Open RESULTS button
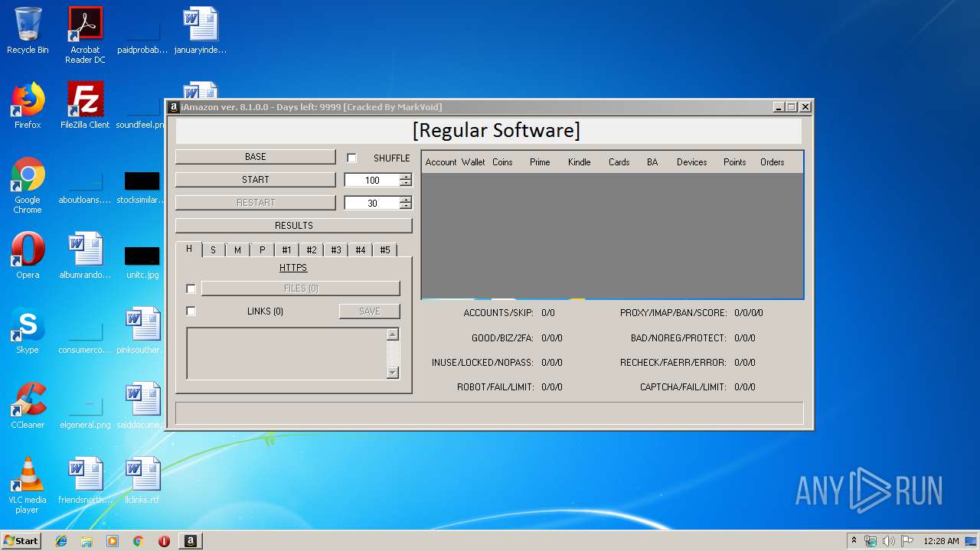The height and width of the screenshot is (551, 980). pos(294,226)
